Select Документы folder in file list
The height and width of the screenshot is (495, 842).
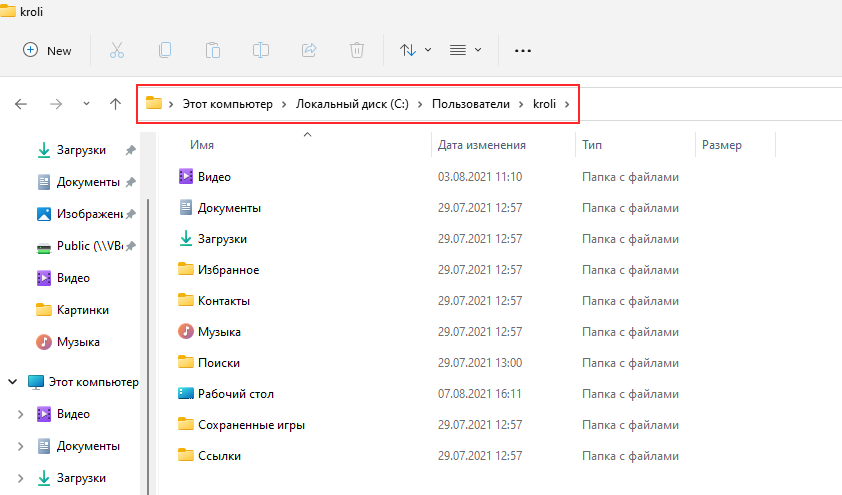(x=229, y=208)
